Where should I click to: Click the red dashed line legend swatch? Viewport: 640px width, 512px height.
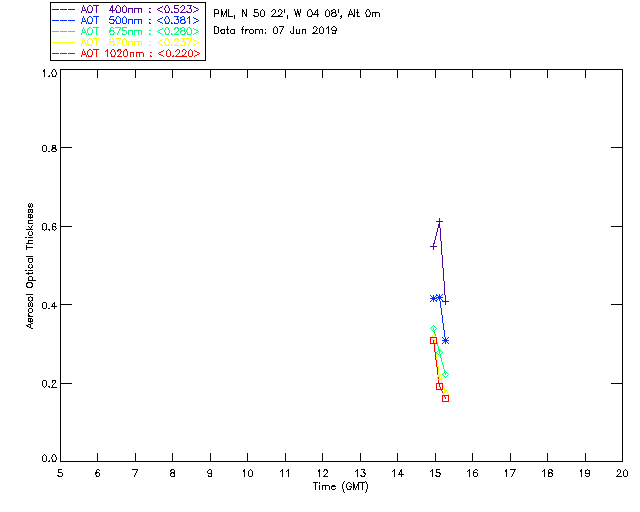point(64,53)
